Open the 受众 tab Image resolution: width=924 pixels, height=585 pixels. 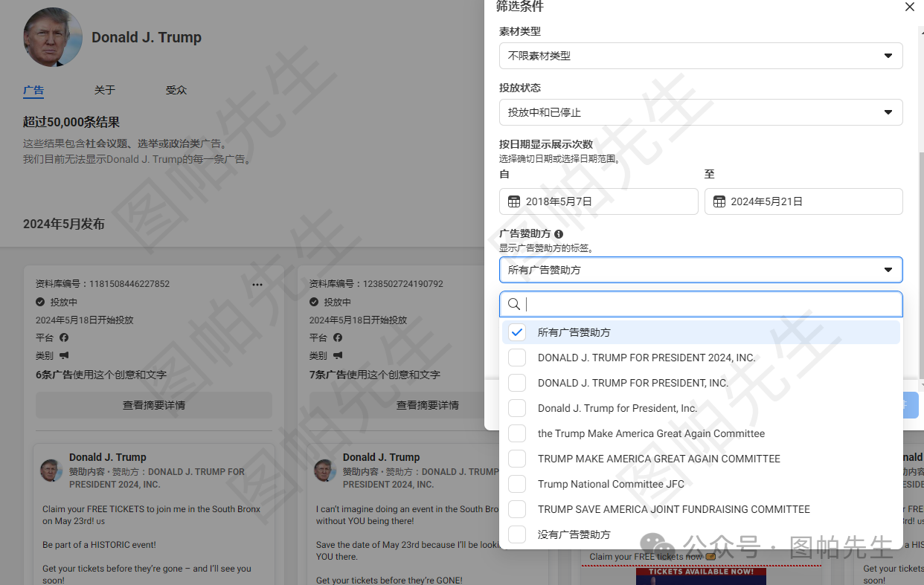click(x=176, y=90)
